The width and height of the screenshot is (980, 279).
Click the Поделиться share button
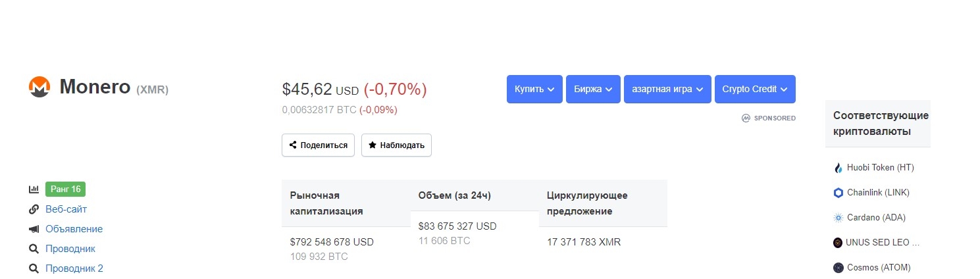pos(319,145)
